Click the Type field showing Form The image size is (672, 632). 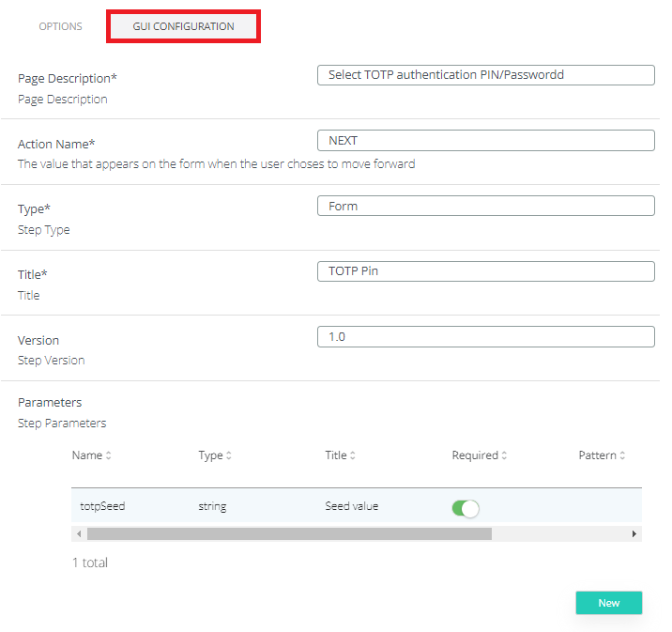pos(485,206)
